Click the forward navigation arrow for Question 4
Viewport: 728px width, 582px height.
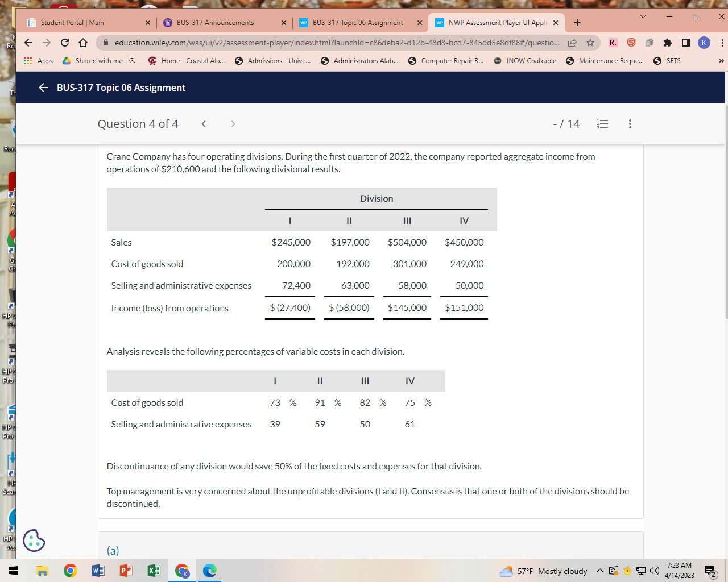233,123
